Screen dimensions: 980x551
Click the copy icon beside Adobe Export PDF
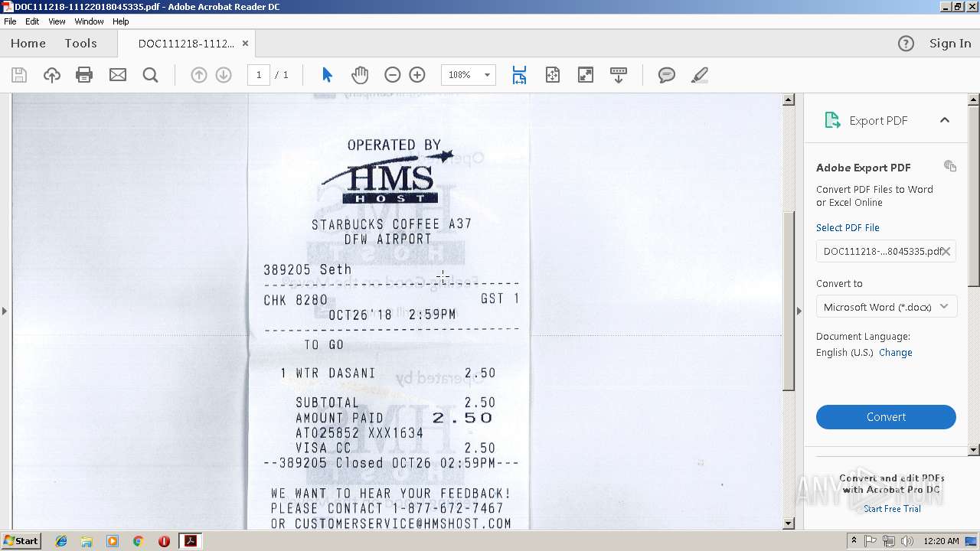point(950,166)
